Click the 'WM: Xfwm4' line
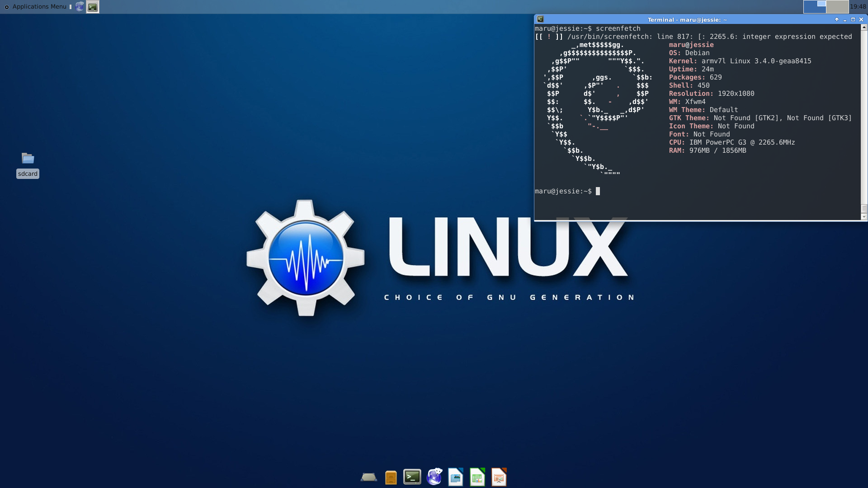 click(x=687, y=102)
